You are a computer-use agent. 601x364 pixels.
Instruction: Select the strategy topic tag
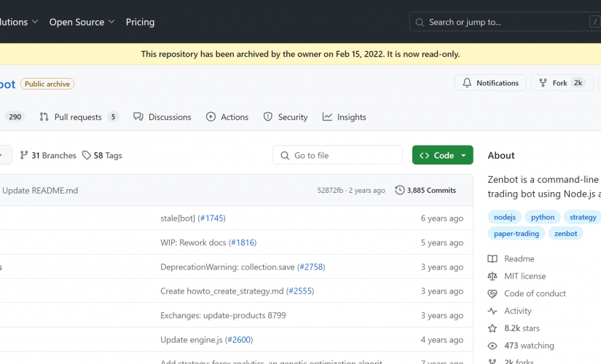(x=583, y=217)
